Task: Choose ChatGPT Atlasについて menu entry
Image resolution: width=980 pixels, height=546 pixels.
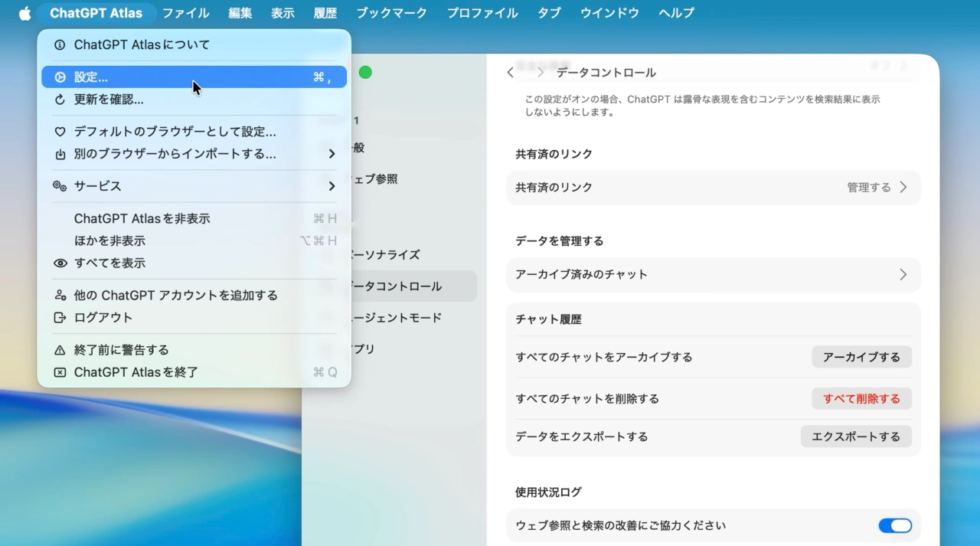Action: coord(194,45)
